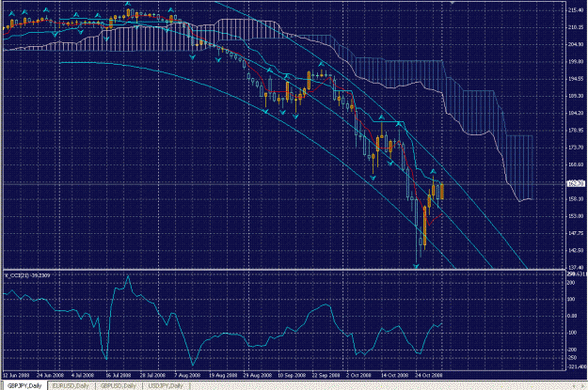Viewport: 588px width, 390px height.
Task: Click the 210.15 price scale value
Action: (576, 27)
